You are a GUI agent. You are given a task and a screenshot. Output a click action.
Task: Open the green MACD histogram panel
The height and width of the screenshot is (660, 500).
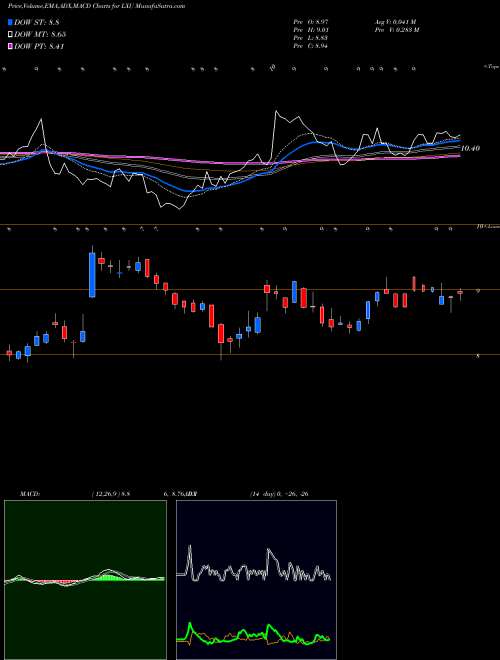[85, 580]
